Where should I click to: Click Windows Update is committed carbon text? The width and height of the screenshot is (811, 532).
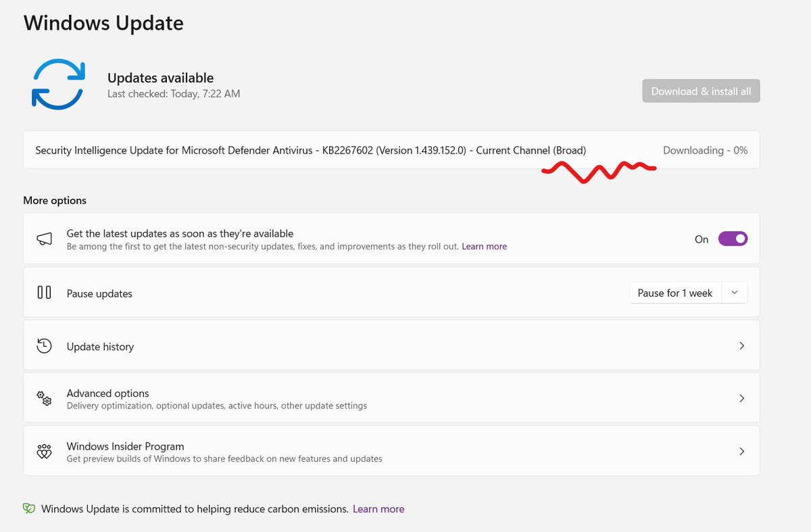click(x=195, y=509)
